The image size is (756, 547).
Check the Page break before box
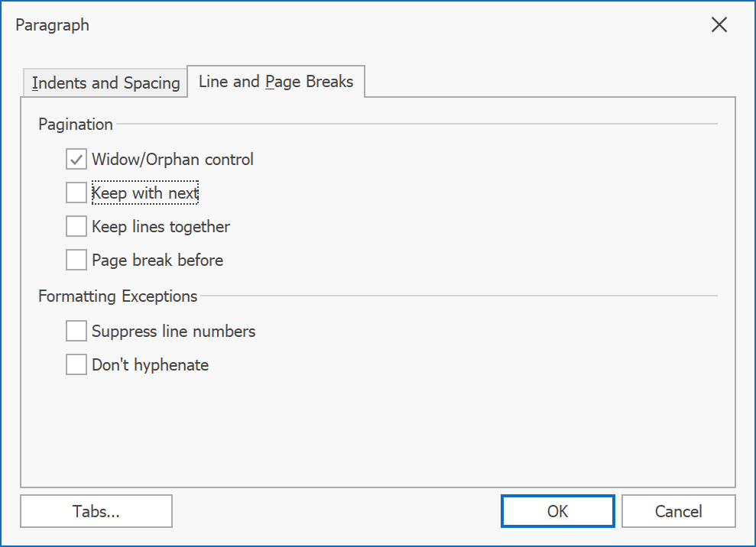(x=76, y=260)
